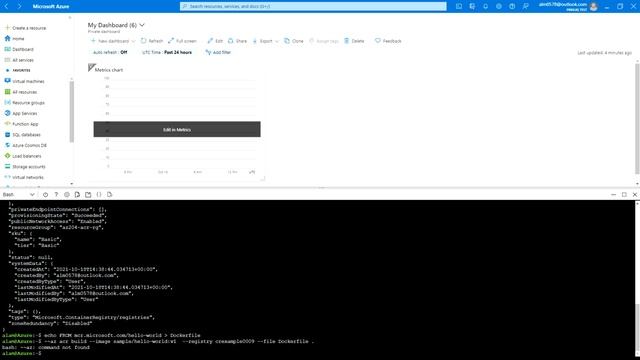Open Cloud Shell help question mark
The width and height of the screenshot is (640, 360).
click(x=56, y=195)
